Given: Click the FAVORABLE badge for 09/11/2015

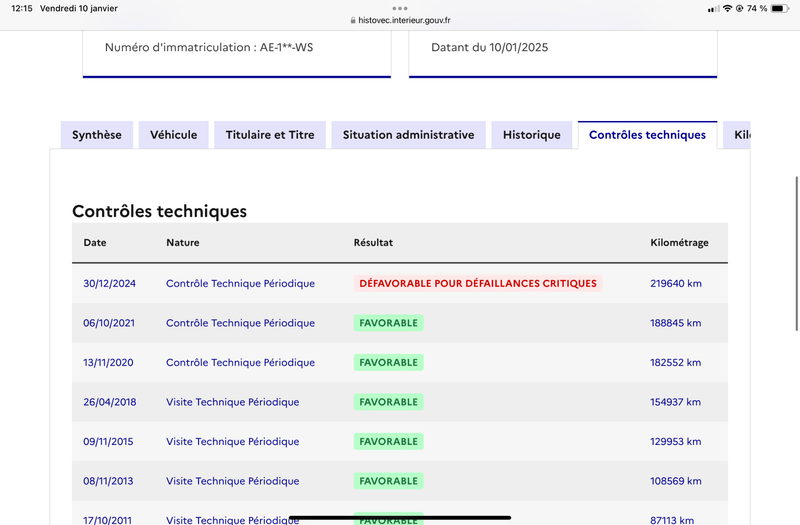Looking at the screenshot, I should point(388,441).
